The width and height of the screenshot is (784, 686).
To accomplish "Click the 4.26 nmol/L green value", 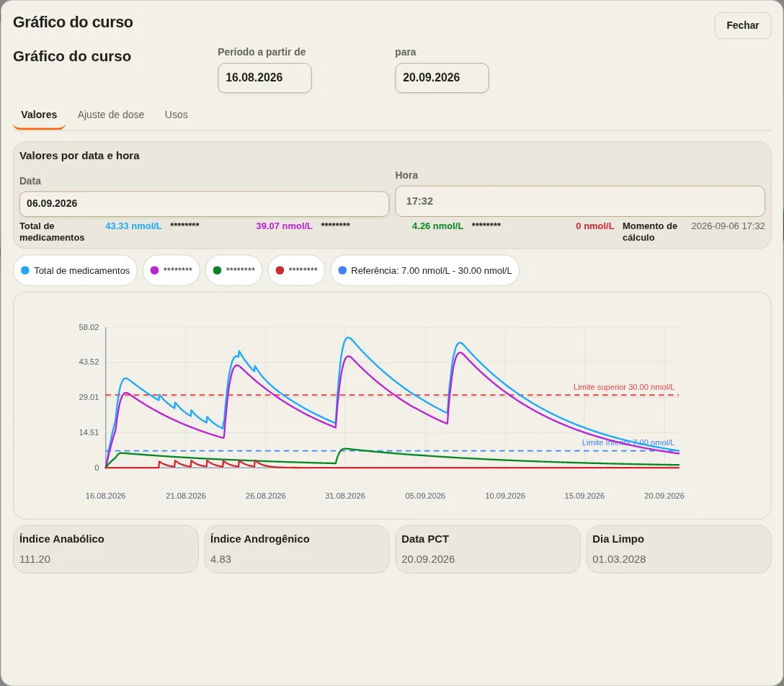I will point(437,226).
